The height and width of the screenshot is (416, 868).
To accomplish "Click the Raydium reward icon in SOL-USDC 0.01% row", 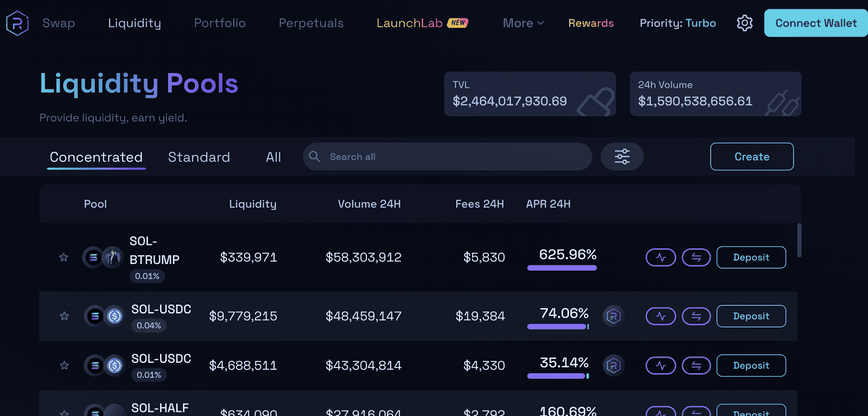I will pyautogui.click(x=614, y=366).
